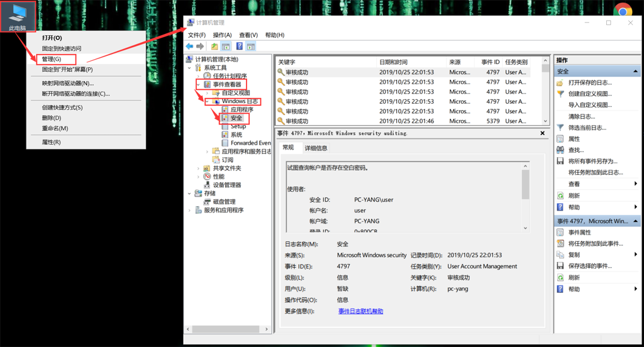Select 性能 in the tree
This screenshot has width=644, height=347.
(218, 177)
